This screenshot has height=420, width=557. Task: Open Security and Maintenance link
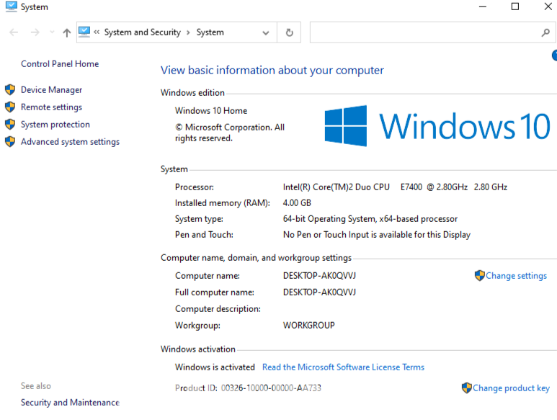[70, 403]
